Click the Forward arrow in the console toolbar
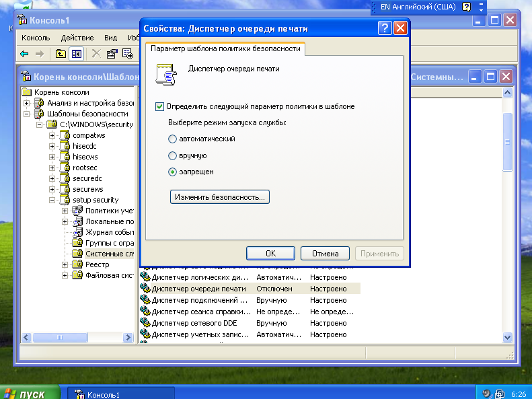The width and height of the screenshot is (532, 399). (40, 54)
